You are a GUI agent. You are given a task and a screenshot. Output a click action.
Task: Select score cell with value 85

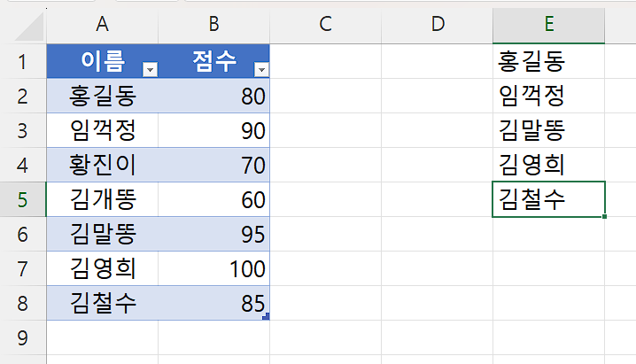point(213,303)
